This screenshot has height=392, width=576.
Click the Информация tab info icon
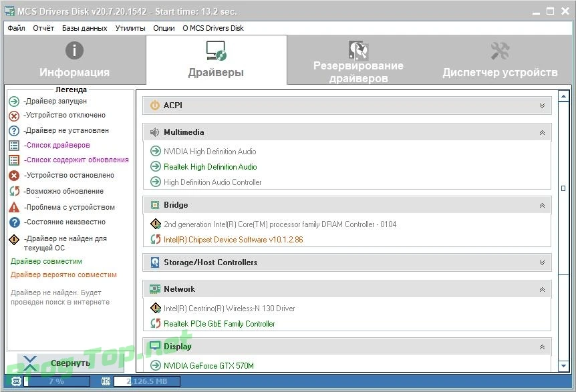pyautogui.click(x=75, y=50)
